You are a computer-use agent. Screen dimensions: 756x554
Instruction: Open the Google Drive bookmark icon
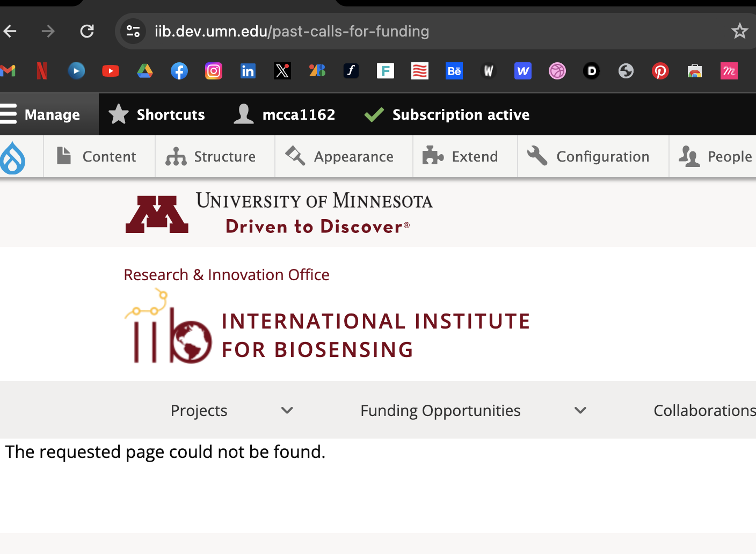144,71
